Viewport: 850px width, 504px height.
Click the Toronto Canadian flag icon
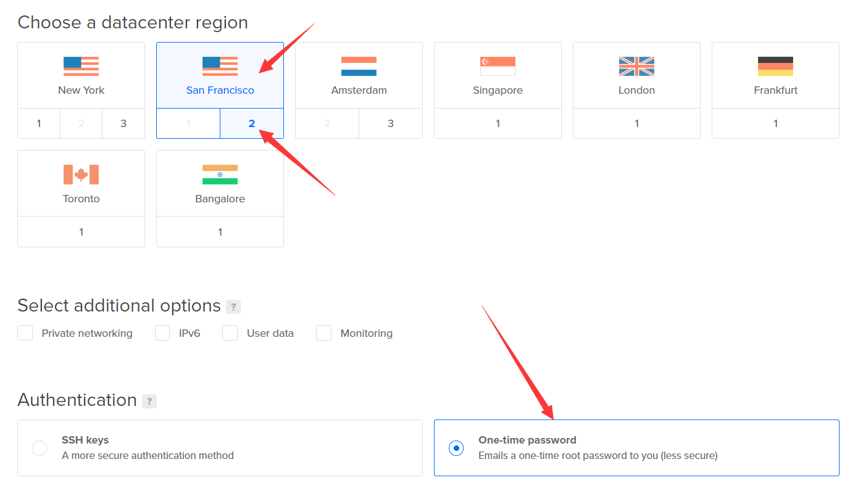[81, 175]
